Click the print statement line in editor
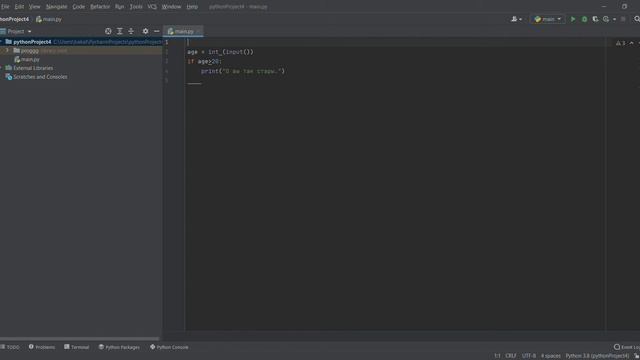 (x=243, y=71)
